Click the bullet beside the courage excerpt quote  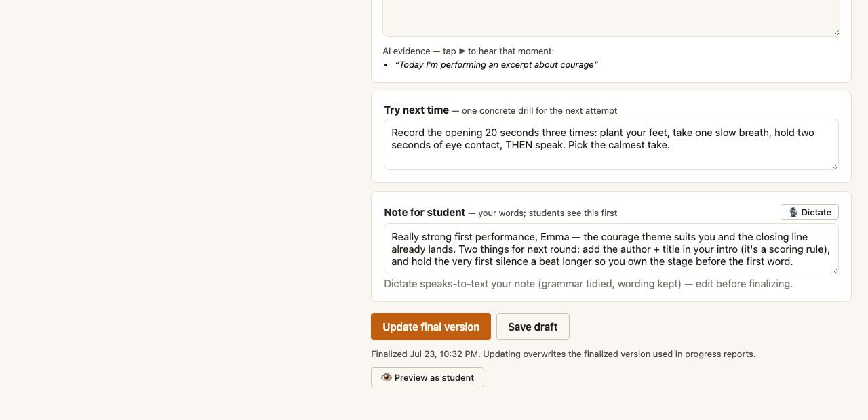[x=386, y=65]
